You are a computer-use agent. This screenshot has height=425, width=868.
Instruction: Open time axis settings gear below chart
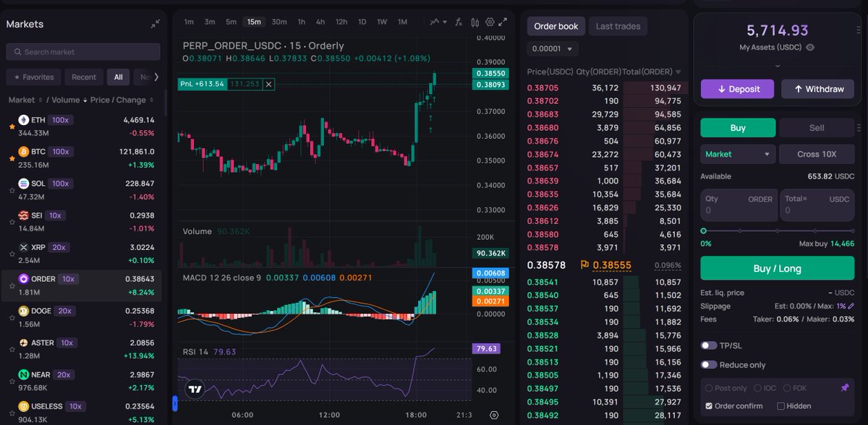pyautogui.click(x=494, y=416)
